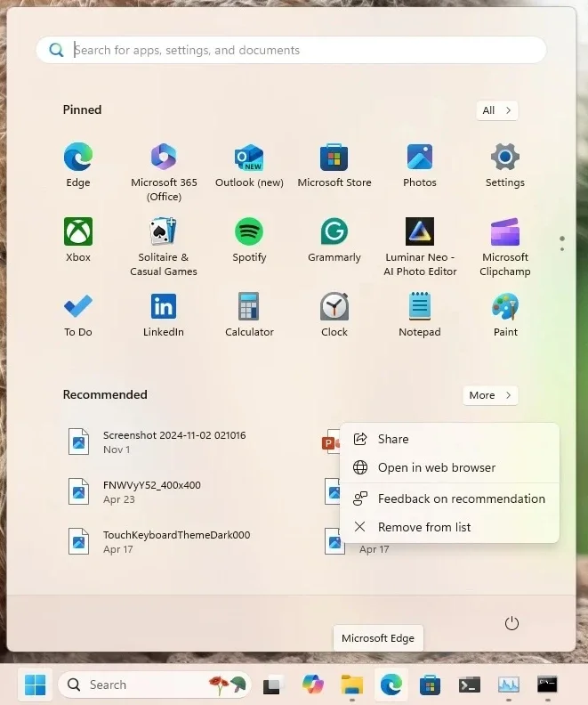This screenshot has width=588, height=705.
Task: Launch Spotify from pinned apps
Action: click(x=249, y=239)
